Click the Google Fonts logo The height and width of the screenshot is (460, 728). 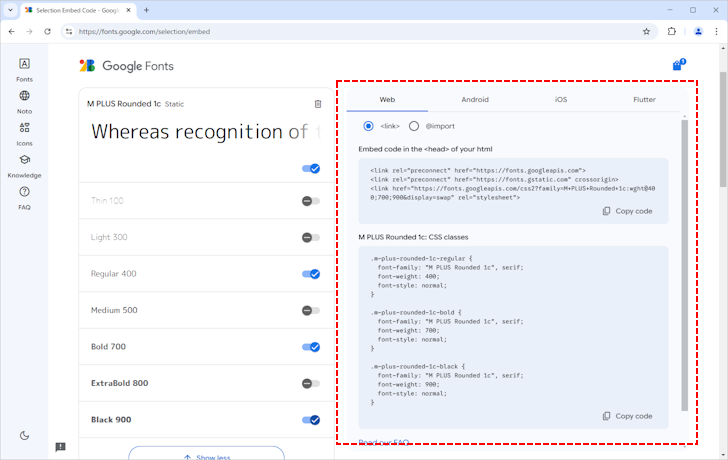click(x=126, y=66)
